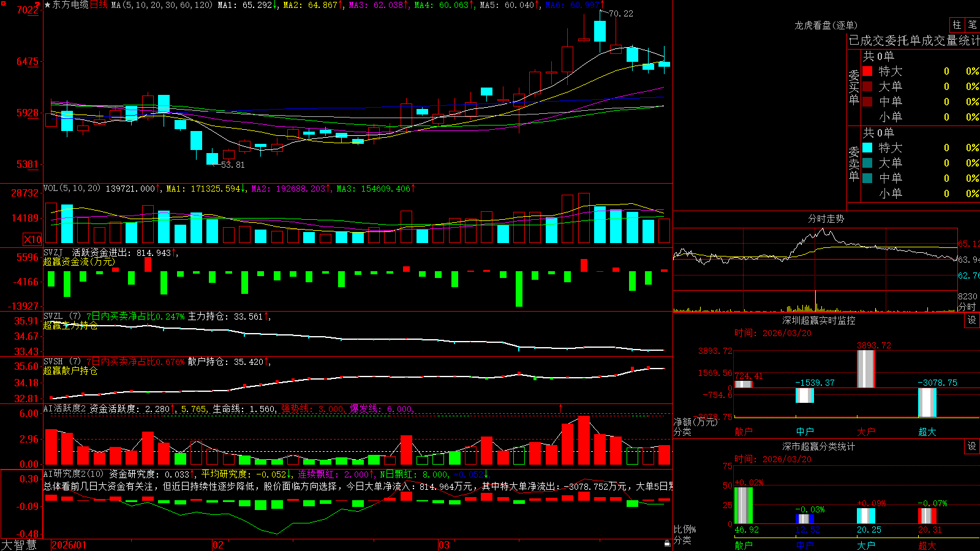Image resolution: width=980 pixels, height=551 pixels.
Task: Click the star icon before 东方电缆
Action: click(x=47, y=5)
